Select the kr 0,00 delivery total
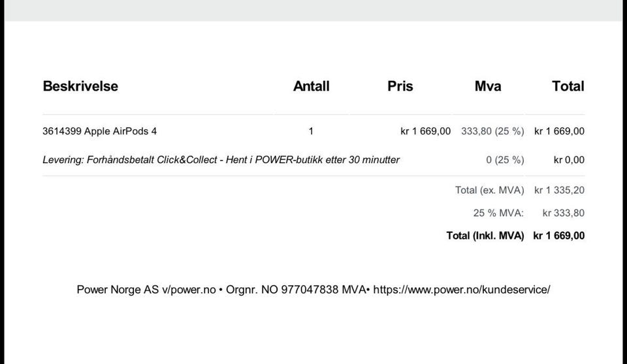The image size is (627, 364). tap(569, 160)
